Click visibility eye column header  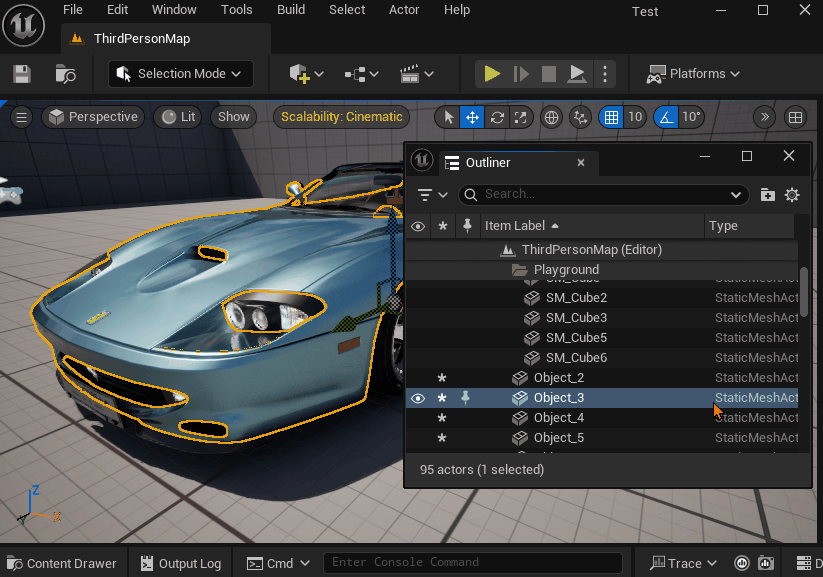(418, 226)
